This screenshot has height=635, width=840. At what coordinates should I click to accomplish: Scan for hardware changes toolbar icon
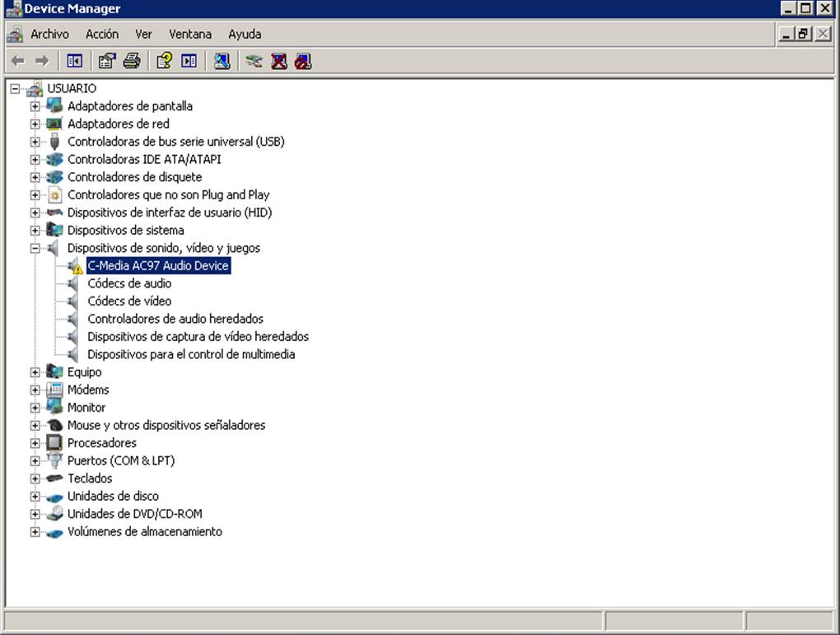pyautogui.click(x=222, y=61)
